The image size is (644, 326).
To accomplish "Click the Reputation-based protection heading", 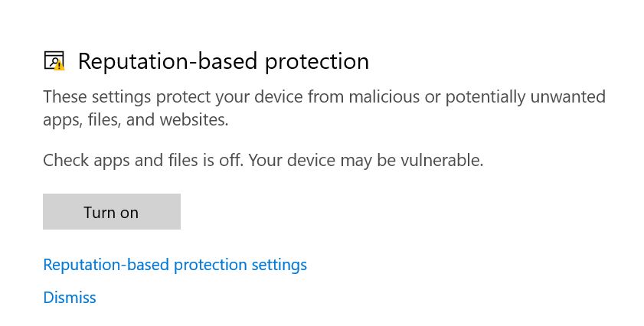I will [223, 61].
